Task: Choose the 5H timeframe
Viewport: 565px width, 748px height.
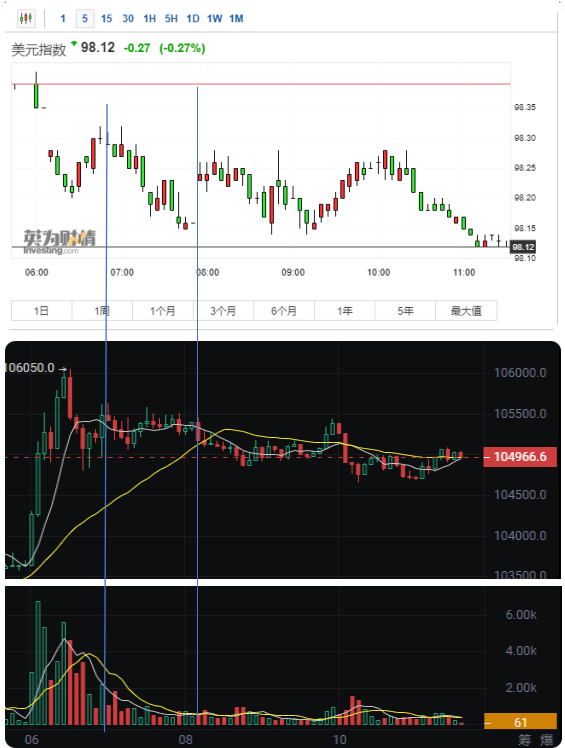Action: 171,19
